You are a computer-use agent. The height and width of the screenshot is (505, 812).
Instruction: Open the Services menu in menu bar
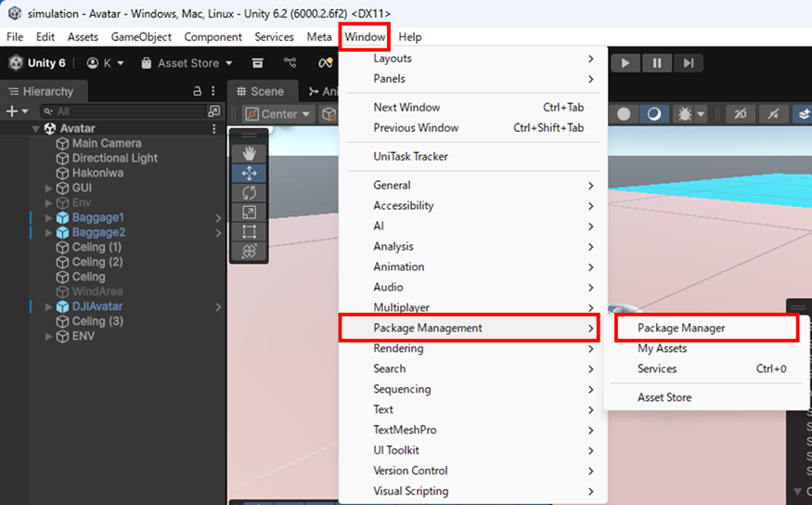[274, 37]
